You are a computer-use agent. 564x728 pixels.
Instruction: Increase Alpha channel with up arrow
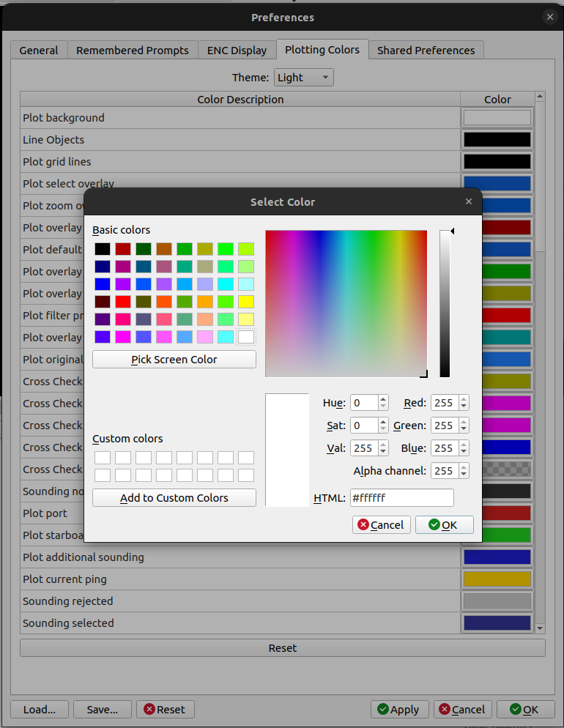point(463,467)
